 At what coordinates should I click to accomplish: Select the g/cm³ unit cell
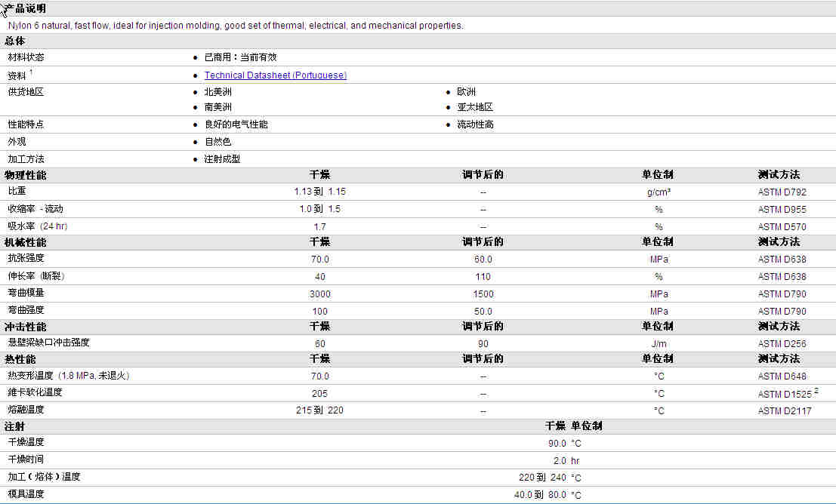click(x=659, y=192)
